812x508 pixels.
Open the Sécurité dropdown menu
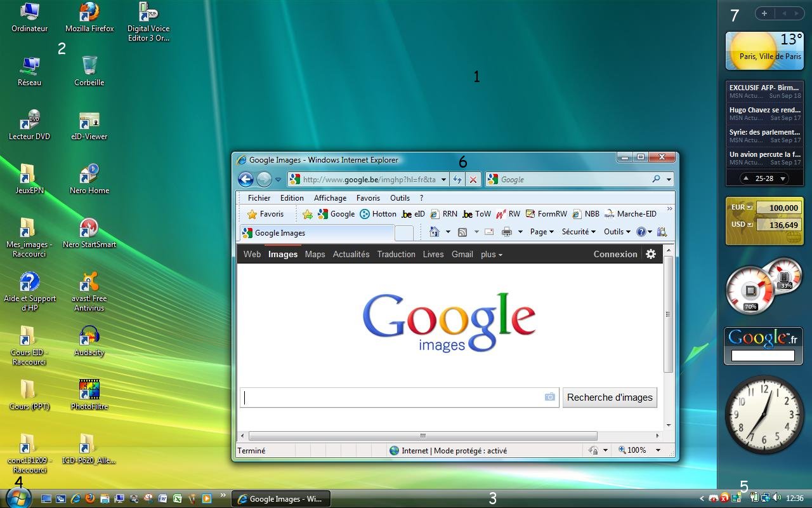tap(579, 232)
